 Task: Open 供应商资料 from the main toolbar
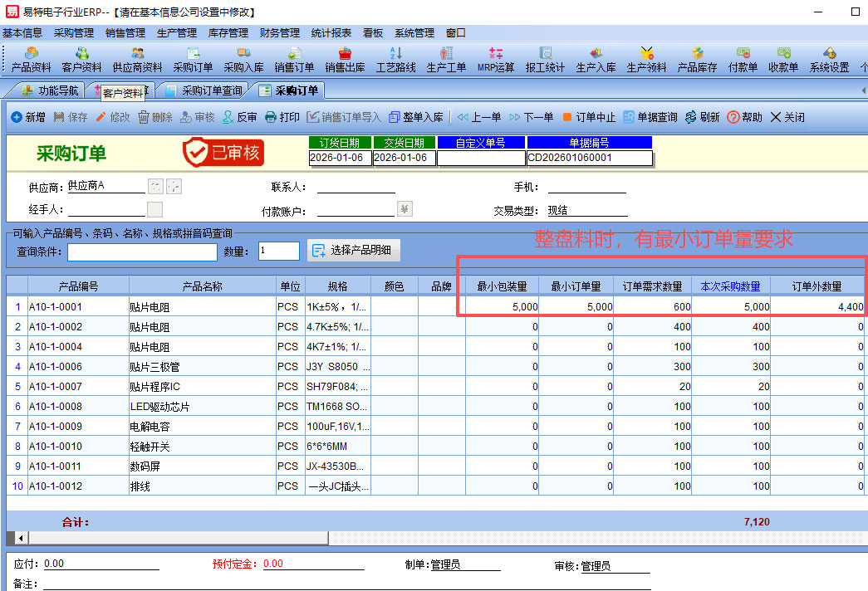click(137, 59)
